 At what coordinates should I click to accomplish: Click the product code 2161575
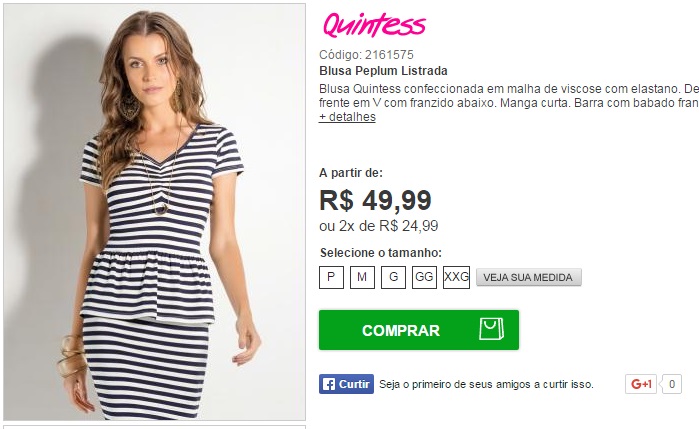click(x=389, y=55)
